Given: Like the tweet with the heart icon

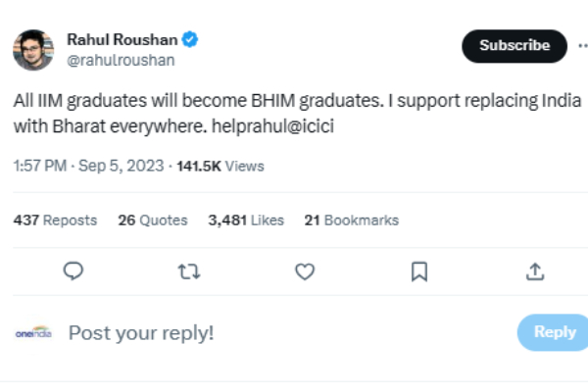Looking at the screenshot, I should click(x=305, y=272).
